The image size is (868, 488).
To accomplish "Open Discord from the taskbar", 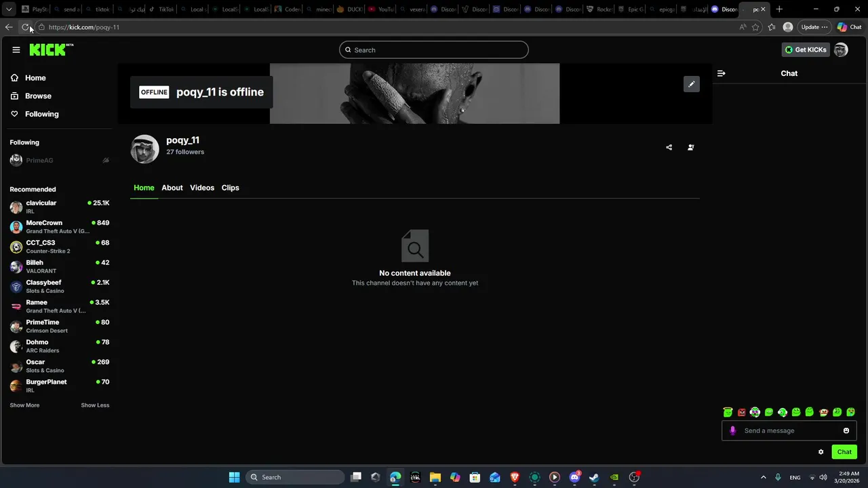I will click(x=574, y=477).
